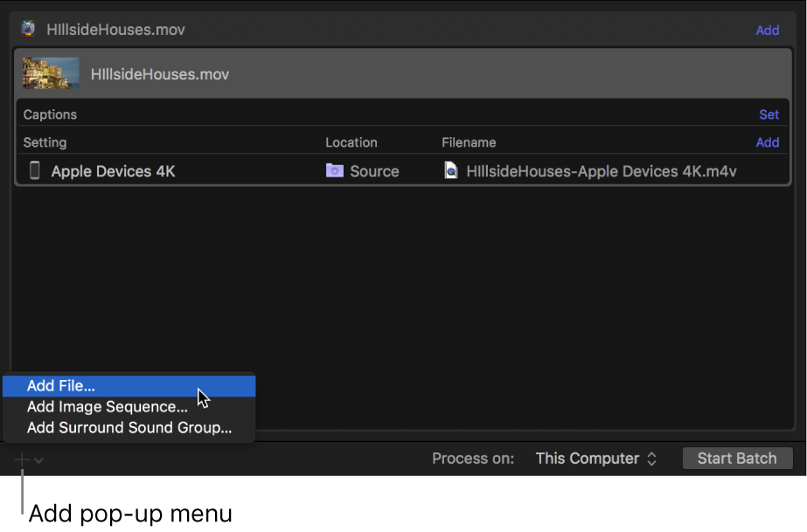Screen dimensions: 807x532
Task: Click Add link in the top batch header
Action: (767, 30)
